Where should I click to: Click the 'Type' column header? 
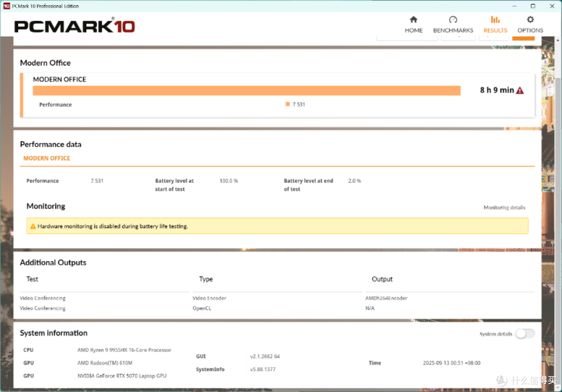(x=206, y=279)
